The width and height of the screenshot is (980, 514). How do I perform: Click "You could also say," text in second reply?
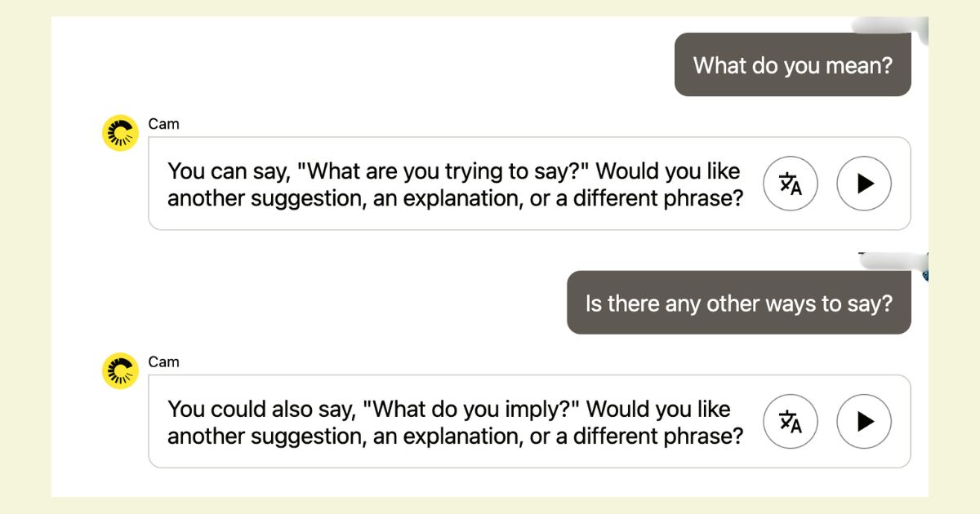pos(261,410)
